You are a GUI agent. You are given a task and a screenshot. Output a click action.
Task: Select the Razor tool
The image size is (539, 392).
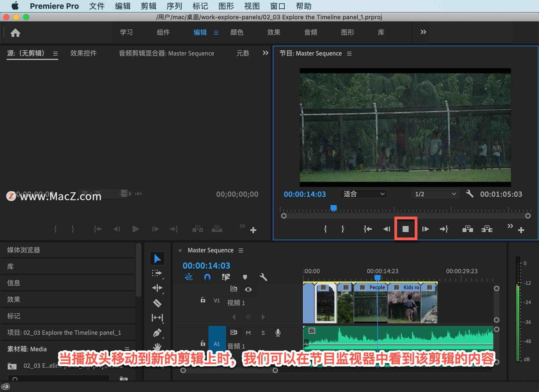point(157,303)
